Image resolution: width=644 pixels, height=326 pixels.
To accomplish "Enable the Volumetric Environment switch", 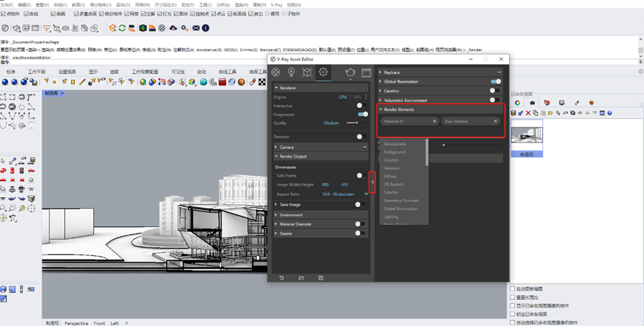I will tap(495, 100).
